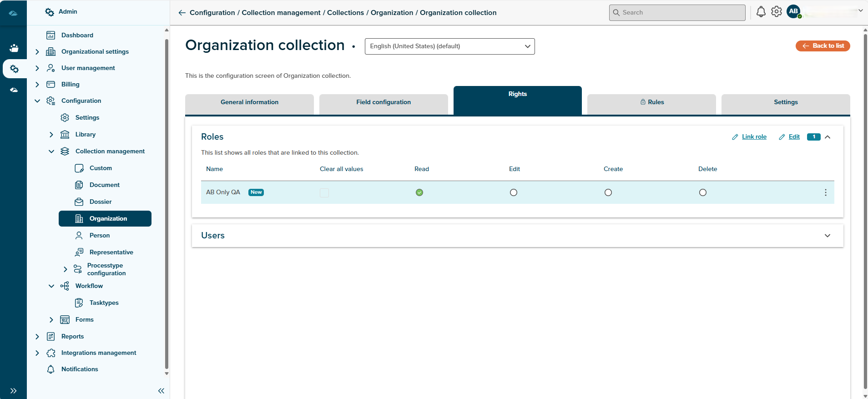Screen dimensions: 868x399
Task: Click the notifications bell icon in header
Action: (x=761, y=12)
